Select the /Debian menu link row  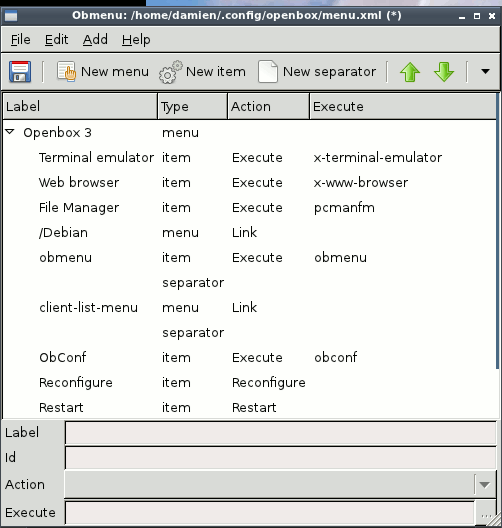click(249, 232)
